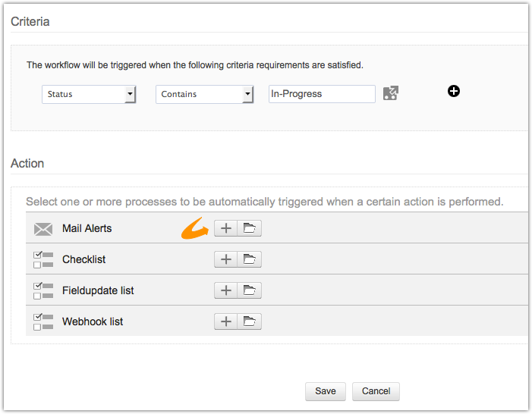
Task: Click the Checklist icon
Action: pos(43,259)
